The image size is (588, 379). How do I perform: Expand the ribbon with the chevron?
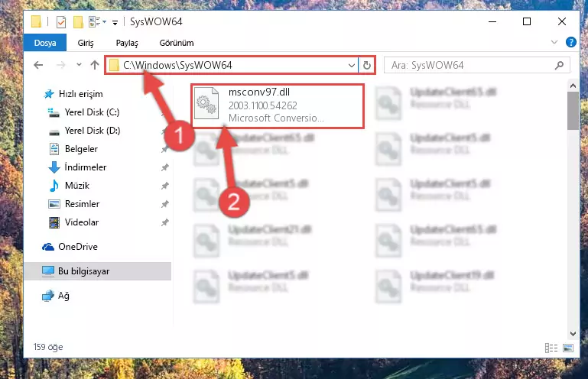(554, 42)
